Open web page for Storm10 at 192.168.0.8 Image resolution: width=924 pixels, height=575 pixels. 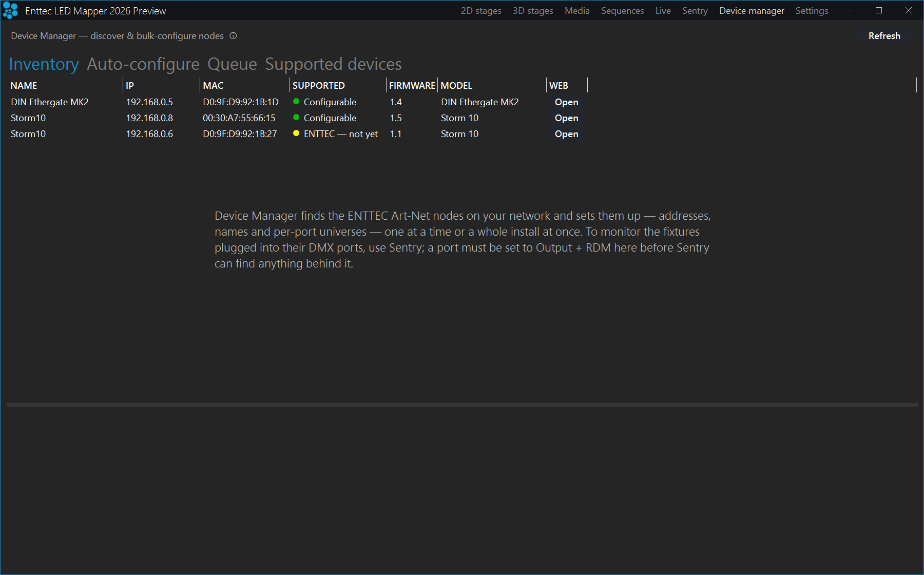566,118
